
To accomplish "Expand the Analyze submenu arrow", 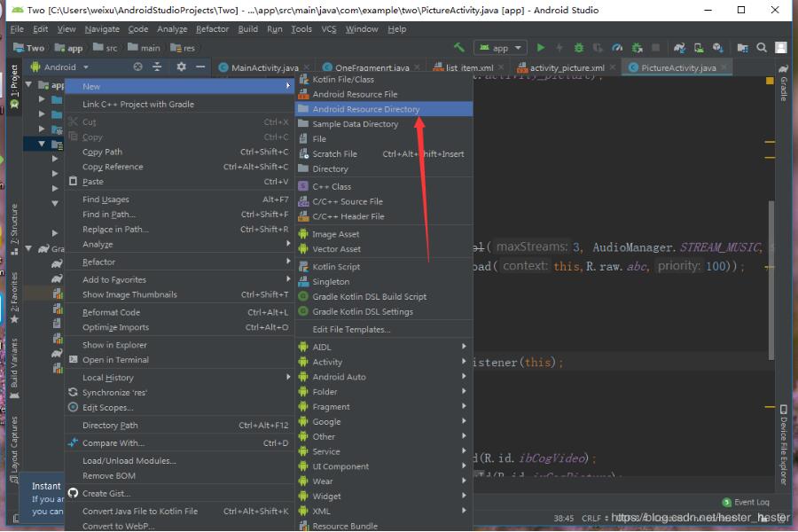I will [x=288, y=244].
